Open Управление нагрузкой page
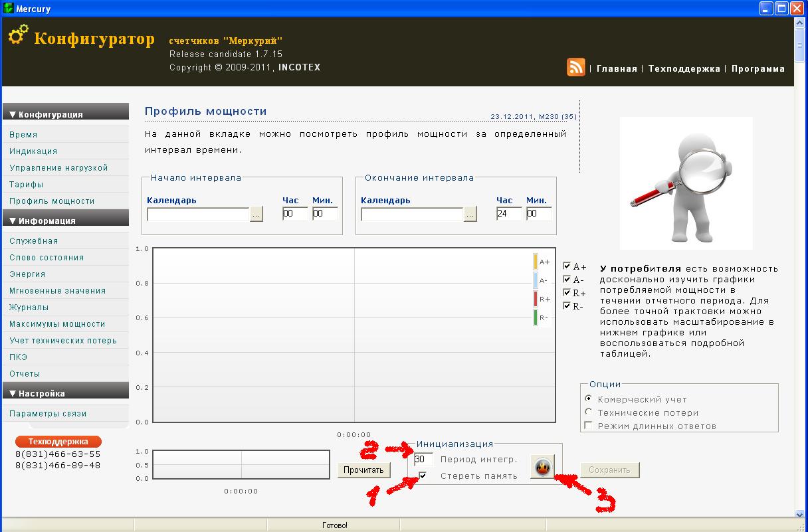 (x=58, y=167)
